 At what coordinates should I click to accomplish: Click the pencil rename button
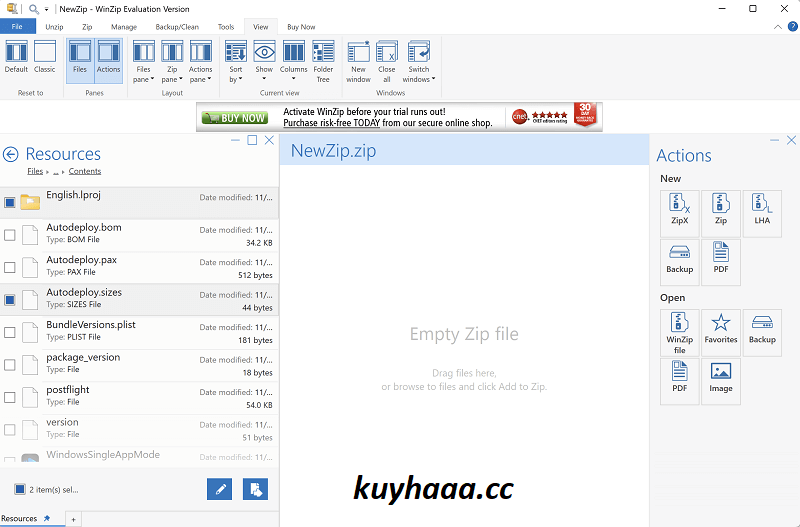219,490
